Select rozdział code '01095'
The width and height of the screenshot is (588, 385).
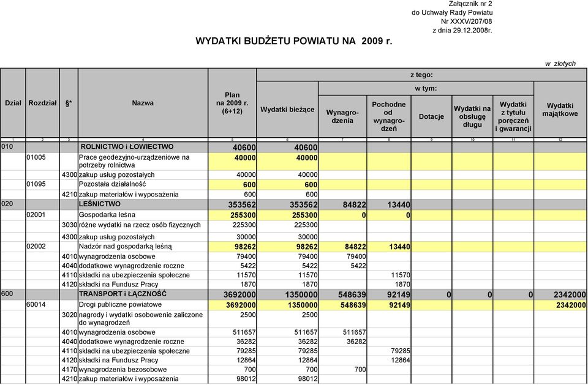tap(36, 184)
